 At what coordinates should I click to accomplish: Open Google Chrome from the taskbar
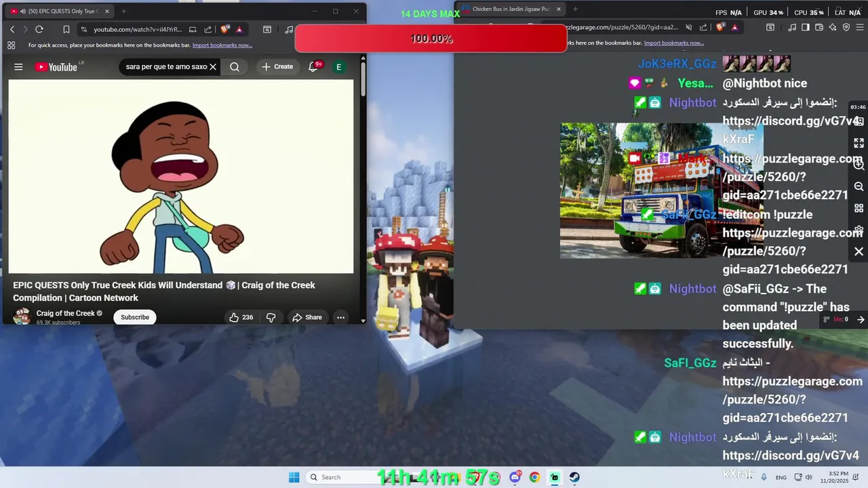coord(535,477)
